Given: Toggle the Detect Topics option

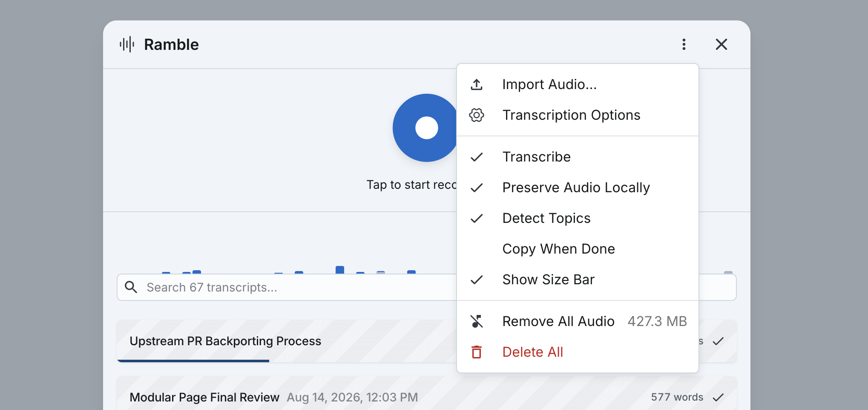Looking at the screenshot, I should pyautogui.click(x=578, y=218).
